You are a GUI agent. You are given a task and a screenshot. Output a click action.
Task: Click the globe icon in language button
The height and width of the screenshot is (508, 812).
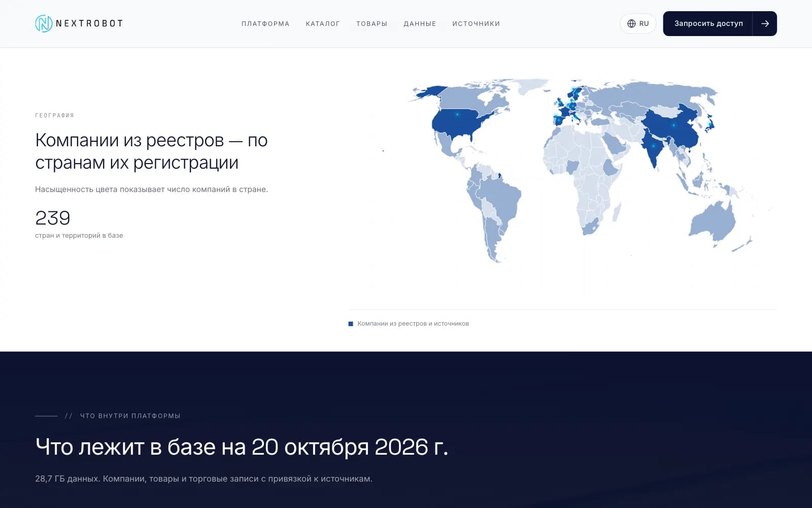631,23
